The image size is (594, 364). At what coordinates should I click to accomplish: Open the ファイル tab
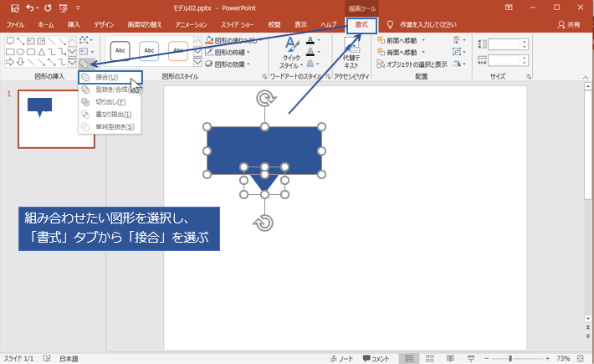[x=15, y=24]
